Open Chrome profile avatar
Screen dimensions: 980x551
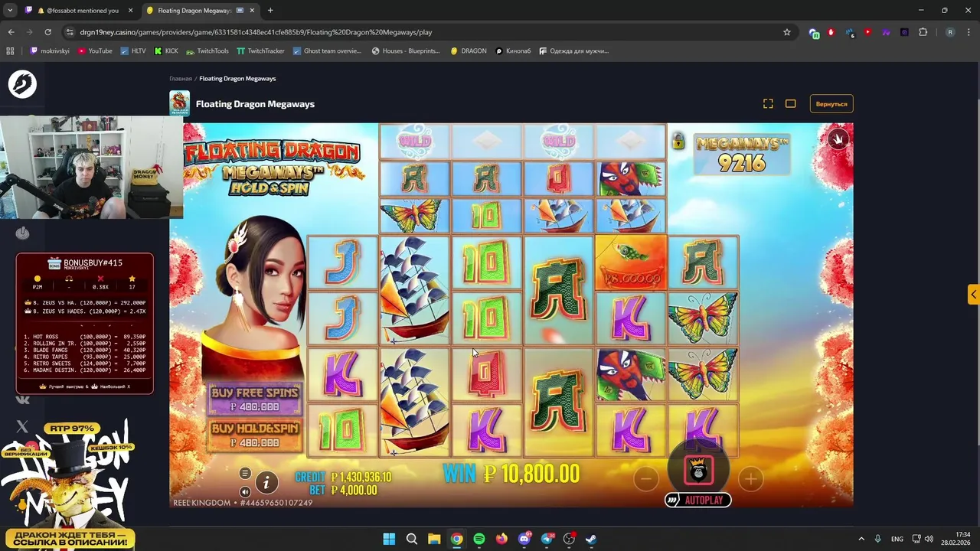pyautogui.click(x=950, y=32)
